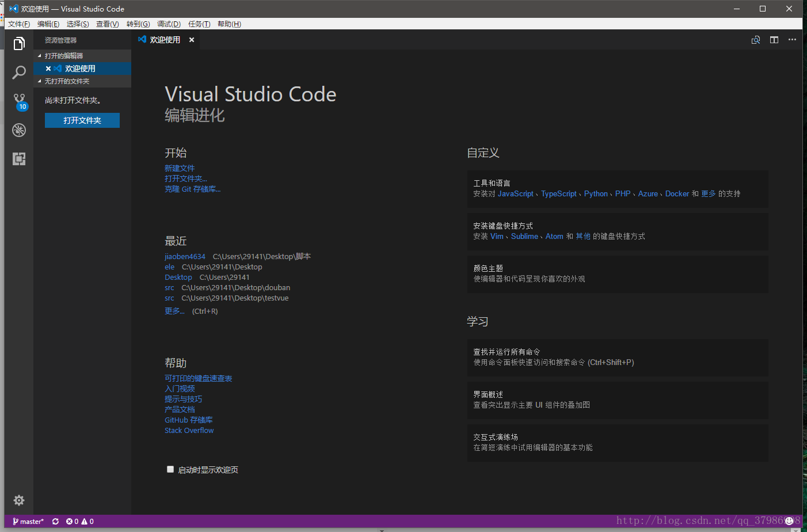Viewport: 807px width, 532px height.
Task: Click the 更多... recent link
Action: 174,311
